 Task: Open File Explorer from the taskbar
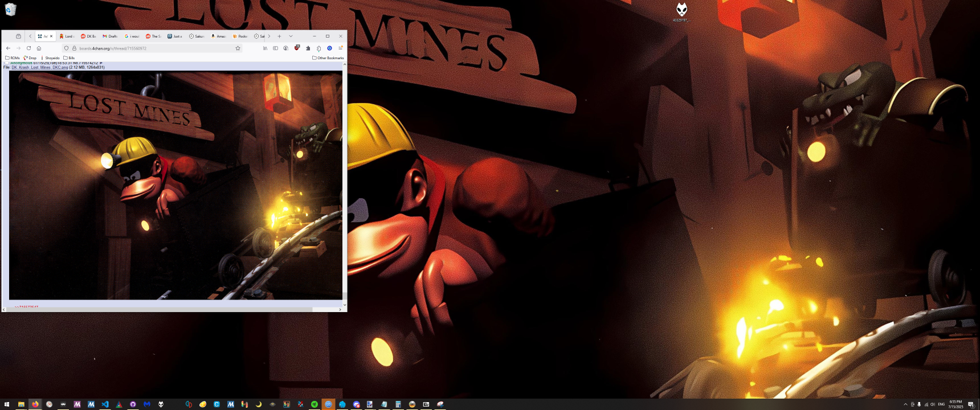pos(21,404)
